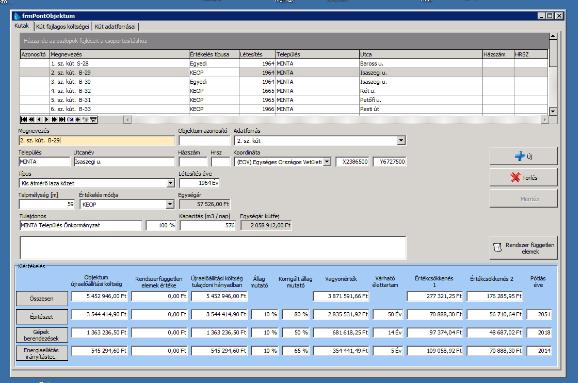This screenshot has height=383, width=578.
Task: Open the Rendszer független elemek dialog
Action: click(x=523, y=248)
